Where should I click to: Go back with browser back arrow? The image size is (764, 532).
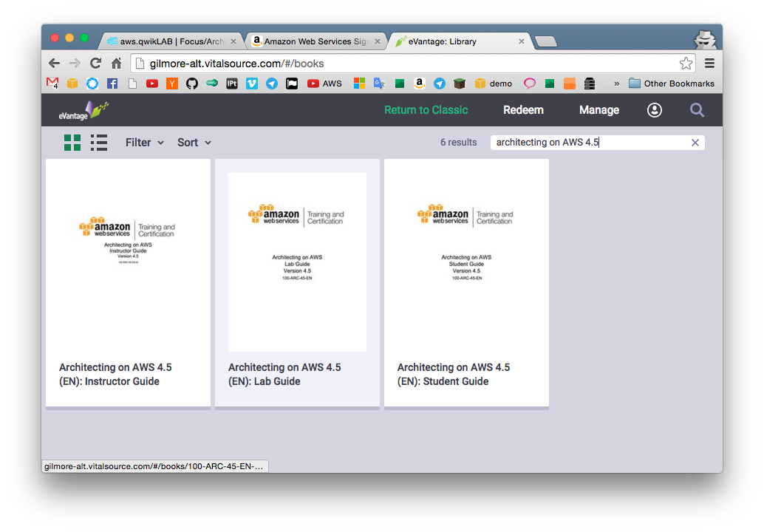point(54,64)
